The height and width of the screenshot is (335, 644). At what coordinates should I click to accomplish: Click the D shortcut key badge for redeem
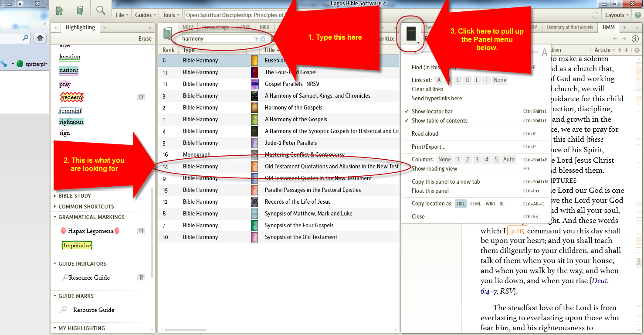tap(141, 97)
